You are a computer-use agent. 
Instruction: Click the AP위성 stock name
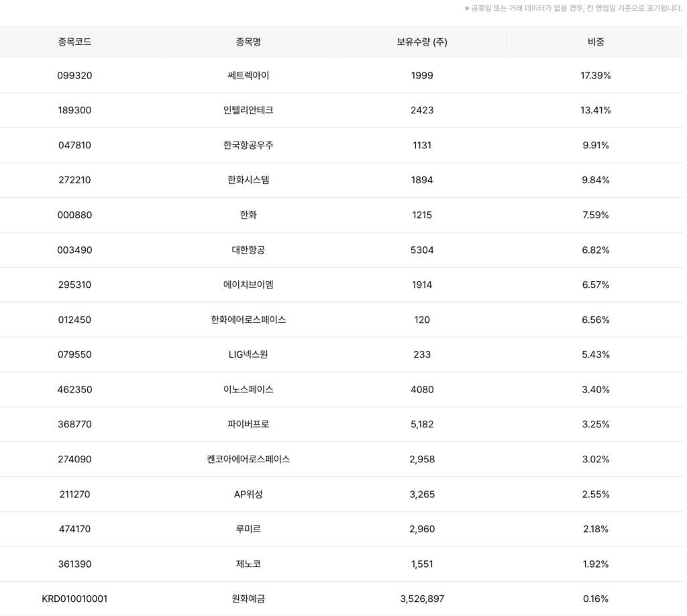[x=248, y=494]
